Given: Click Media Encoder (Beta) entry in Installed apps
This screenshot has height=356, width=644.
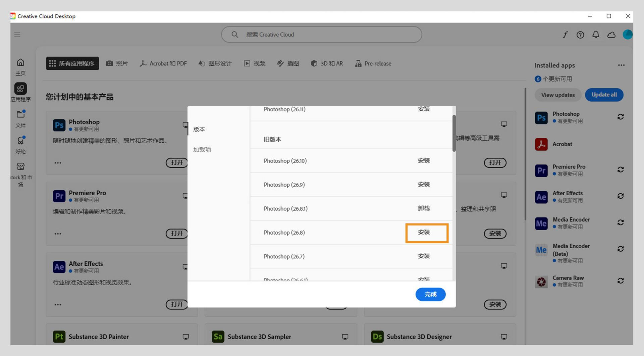Looking at the screenshot, I should coord(579,253).
